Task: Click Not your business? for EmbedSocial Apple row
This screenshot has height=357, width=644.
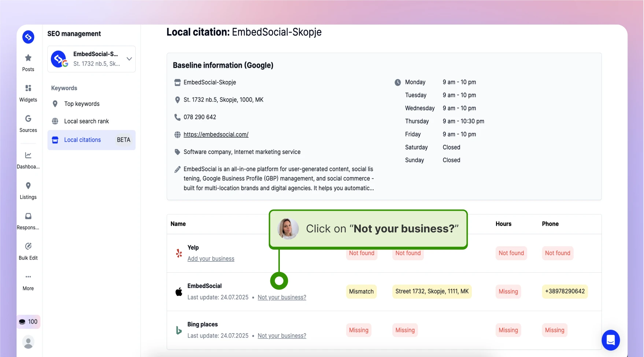Action: 282,297
